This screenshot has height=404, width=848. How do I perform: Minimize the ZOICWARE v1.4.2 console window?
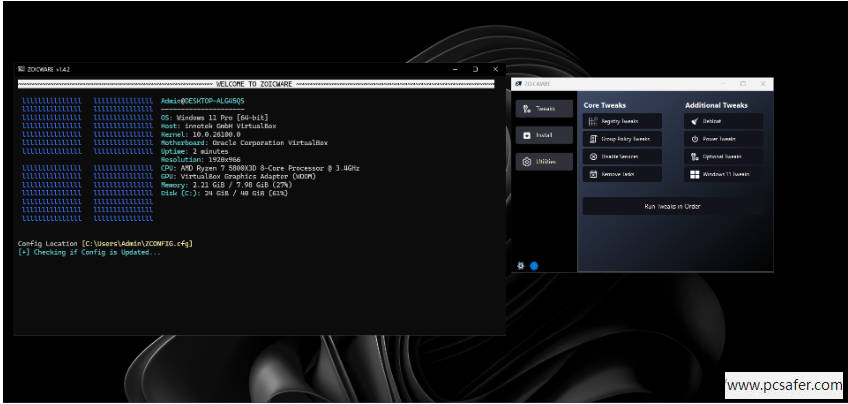pos(455,69)
